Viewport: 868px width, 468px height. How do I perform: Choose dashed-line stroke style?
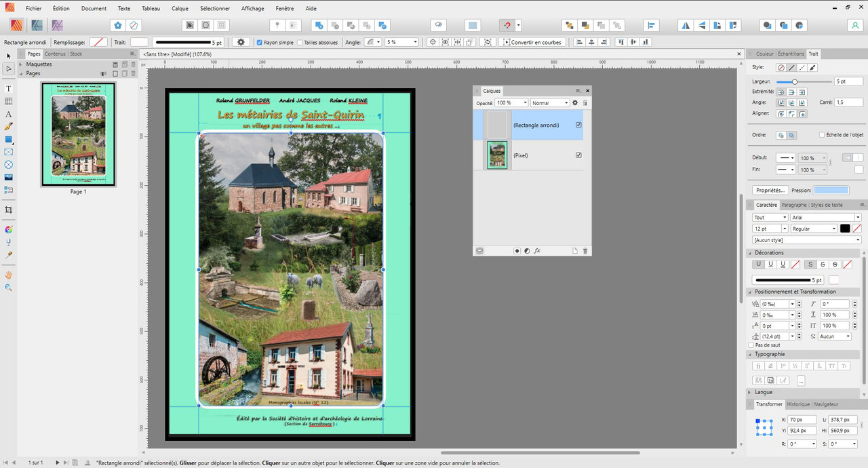tap(802, 68)
